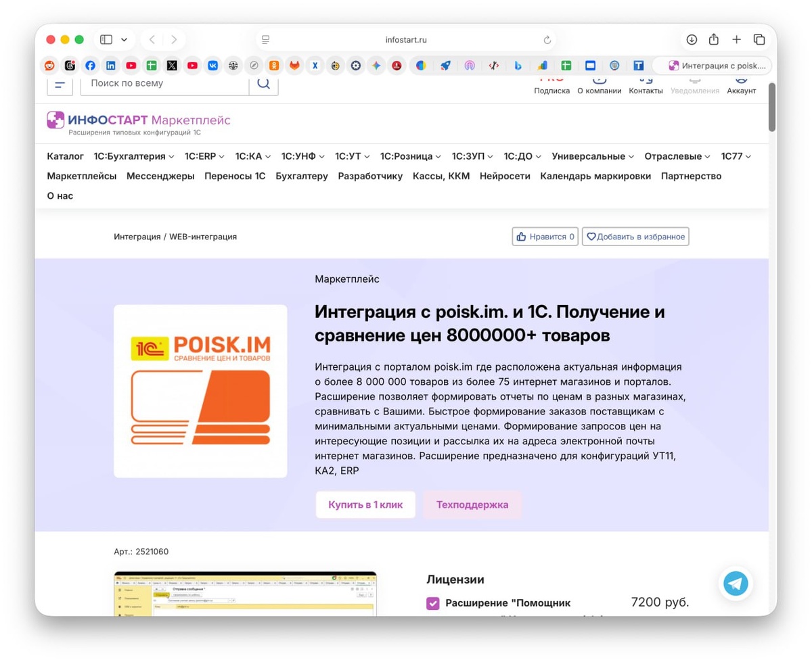Image resolution: width=812 pixels, height=662 pixels.
Task: Open the Podcasts bookmark icon
Action: pyautogui.click(x=470, y=66)
